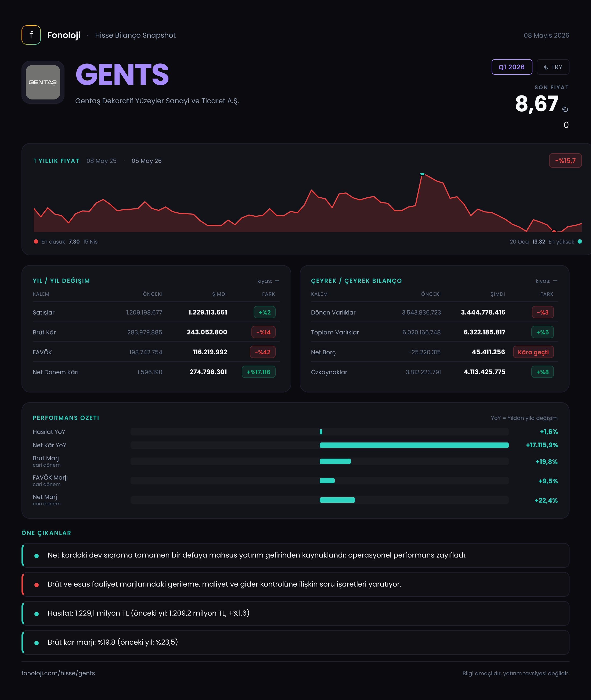Click the red 'En düşük' legend dot
This screenshot has height=700, width=591.
[36, 241]
